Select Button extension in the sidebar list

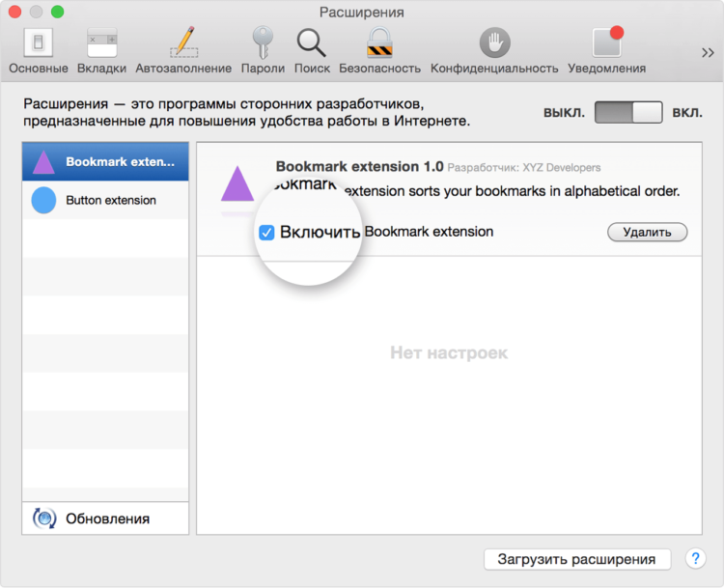point(105,200)
